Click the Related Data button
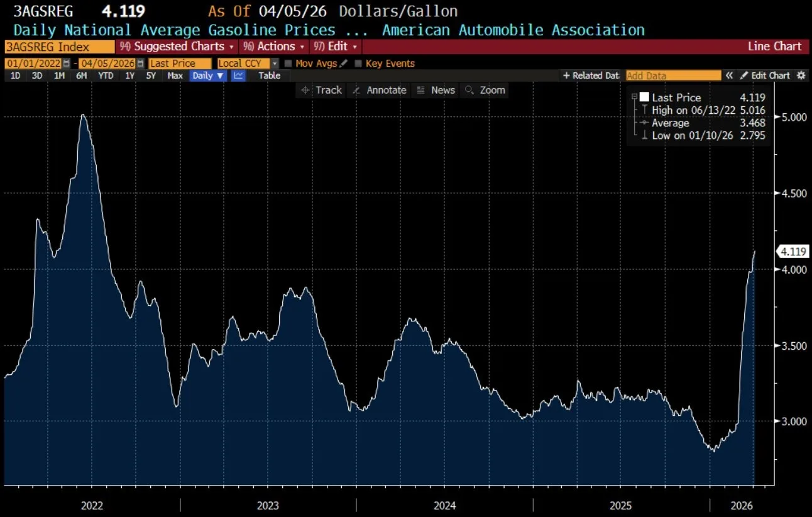The height and width of the screenshot is (517, 812). 591,75
